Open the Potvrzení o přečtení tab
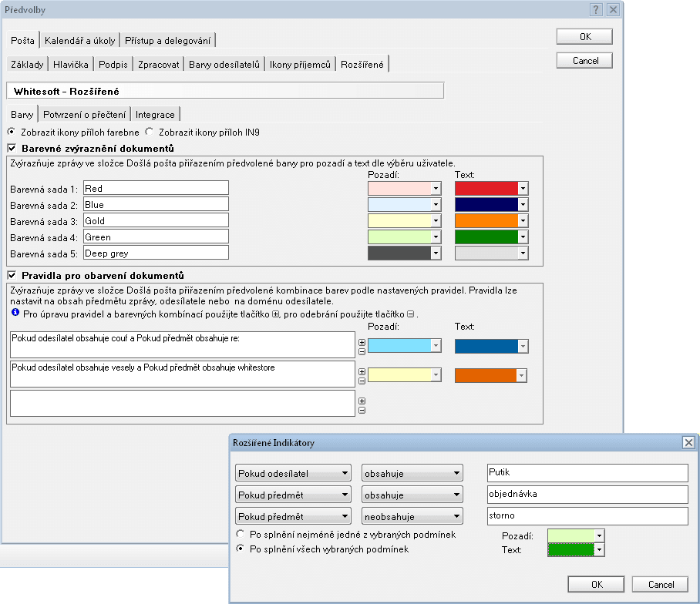 tap(85, 114)
